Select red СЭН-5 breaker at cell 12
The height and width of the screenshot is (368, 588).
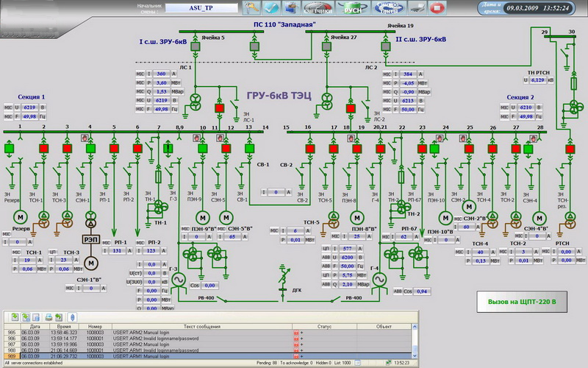[x=226, y=149]
